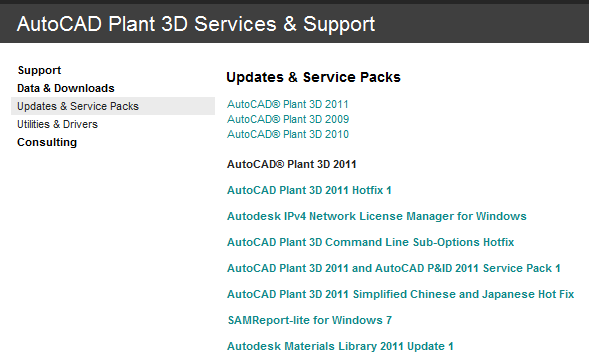Open Autodesk Materials Library 2011 Update 1
589x364 pixels.
(x=340, y=346)
